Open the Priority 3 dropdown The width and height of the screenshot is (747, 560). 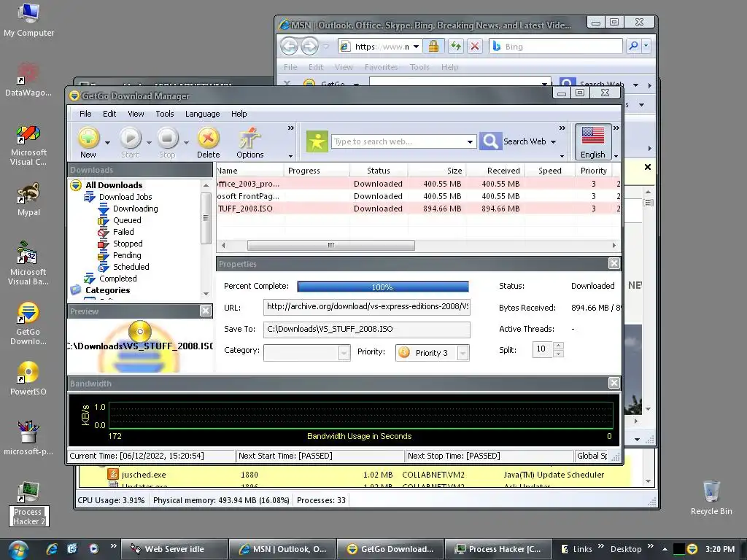(x=462, y=353)
